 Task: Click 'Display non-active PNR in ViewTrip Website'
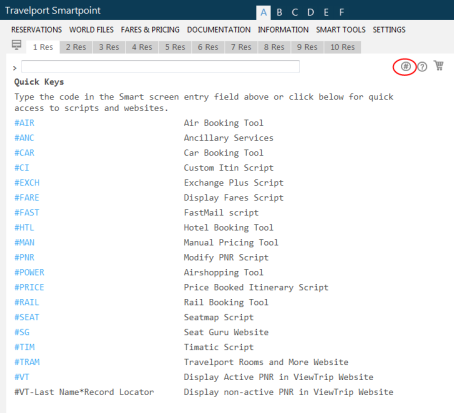click(289, 392)
